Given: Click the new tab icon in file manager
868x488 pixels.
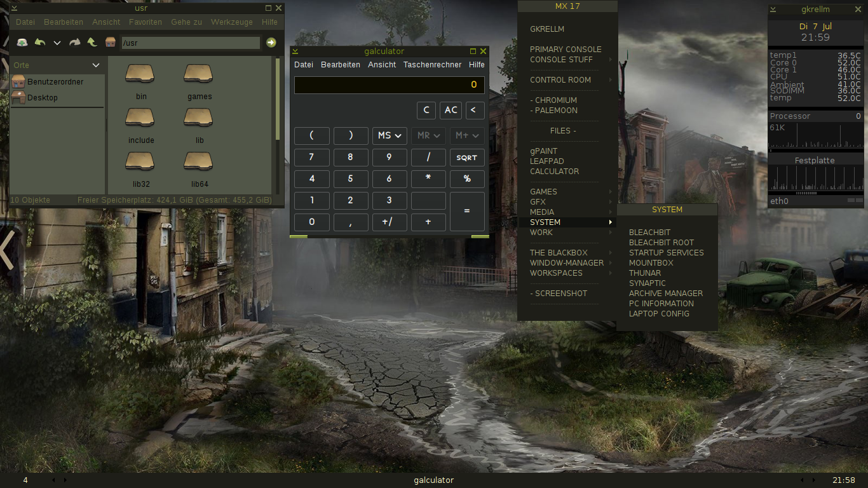Looking at the screenshot, I should coord(22,43).
